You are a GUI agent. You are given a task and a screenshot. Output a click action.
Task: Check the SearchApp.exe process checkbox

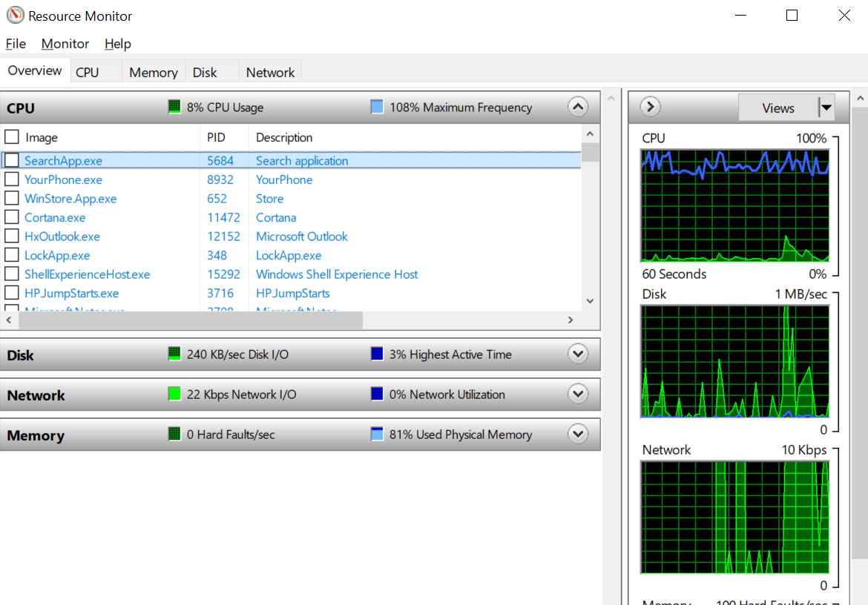point(11,160)
